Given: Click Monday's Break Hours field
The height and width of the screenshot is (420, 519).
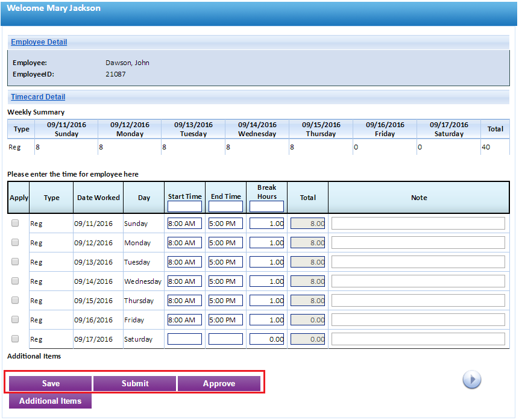Looking at the screenshot, I should (x=267, y=243).
